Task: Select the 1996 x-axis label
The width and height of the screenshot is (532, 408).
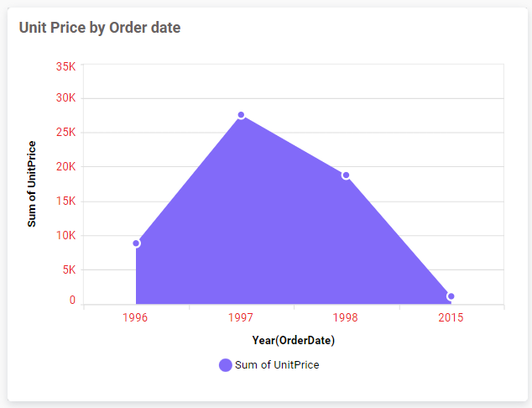Action: click(x=136, y=318)
